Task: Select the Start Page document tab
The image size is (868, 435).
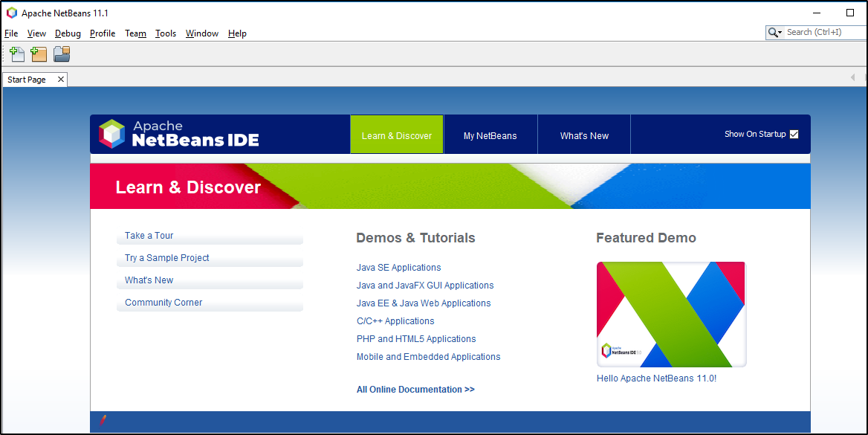Action: click(x=35, y=80)
